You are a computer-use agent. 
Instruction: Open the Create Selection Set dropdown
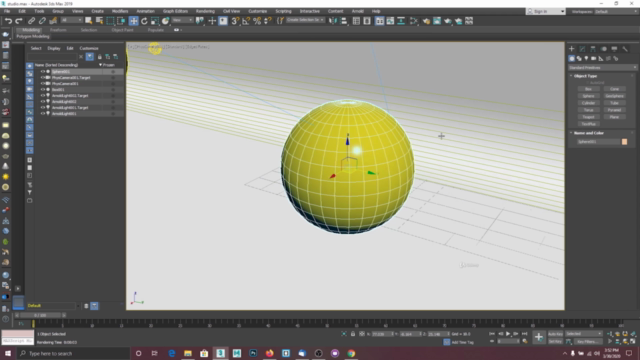pos(305,20)
